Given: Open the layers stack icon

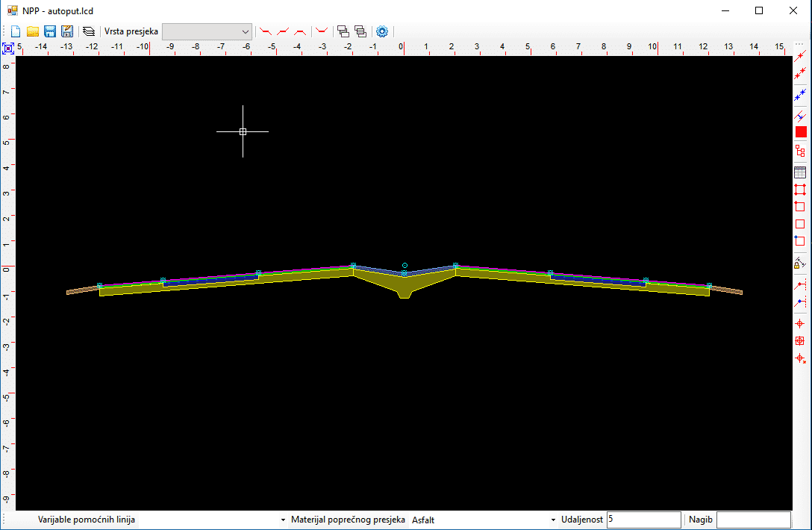Looking at the screenshot, I should (89, 31).
